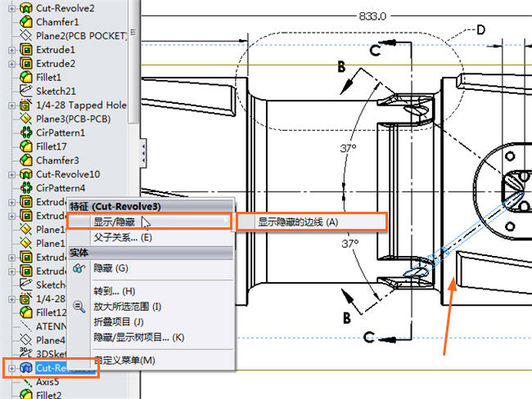Select the Sketch21 sketch icon
532x399 pixels.
pos(25,91)
